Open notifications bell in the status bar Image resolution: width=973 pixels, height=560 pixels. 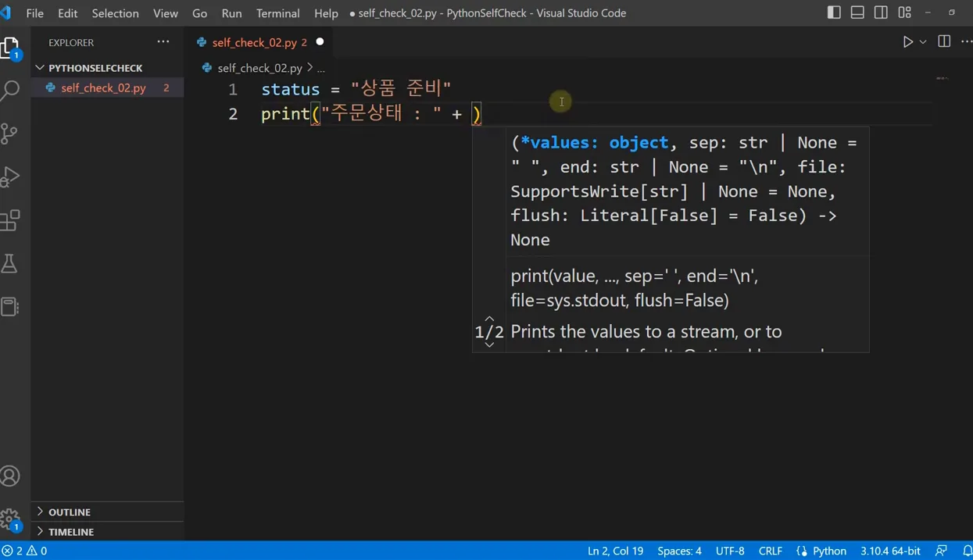pyautogui.click(x=966, y=551)
